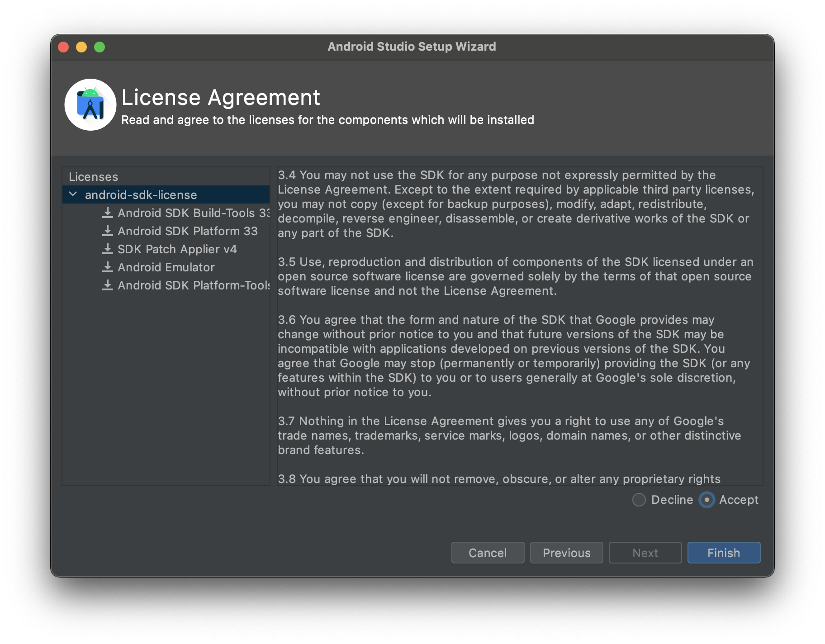Select the Accept radio button
Viewport: 825px width, 644px height.
tap(707, 500)
